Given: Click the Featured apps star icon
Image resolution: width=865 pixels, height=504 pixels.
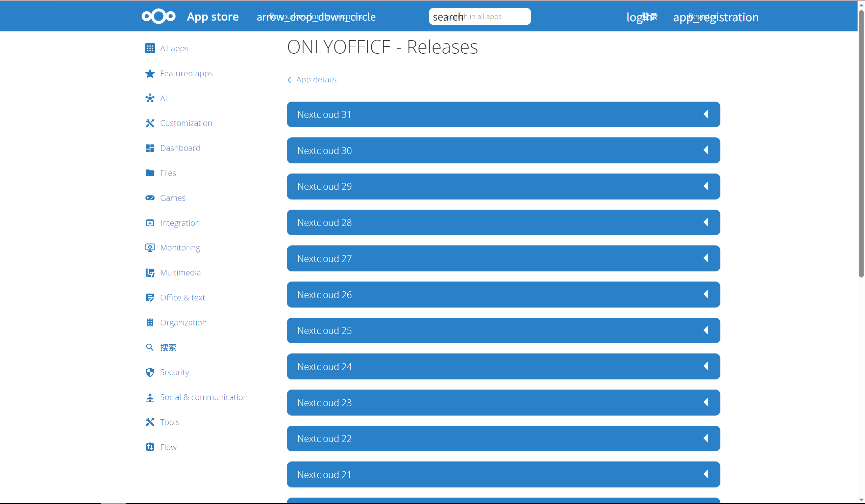Looking at the screenshot, I should 150,73.
